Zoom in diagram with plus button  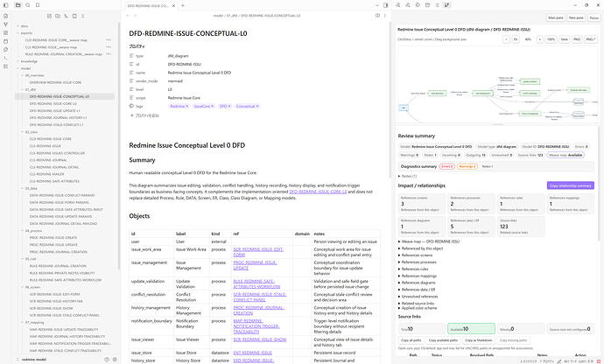(x=540, y=39)
